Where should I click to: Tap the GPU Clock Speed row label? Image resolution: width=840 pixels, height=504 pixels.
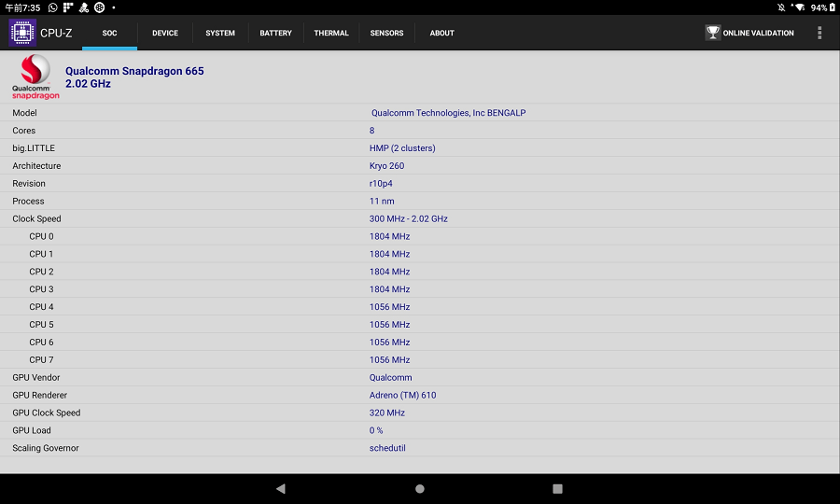46,413
